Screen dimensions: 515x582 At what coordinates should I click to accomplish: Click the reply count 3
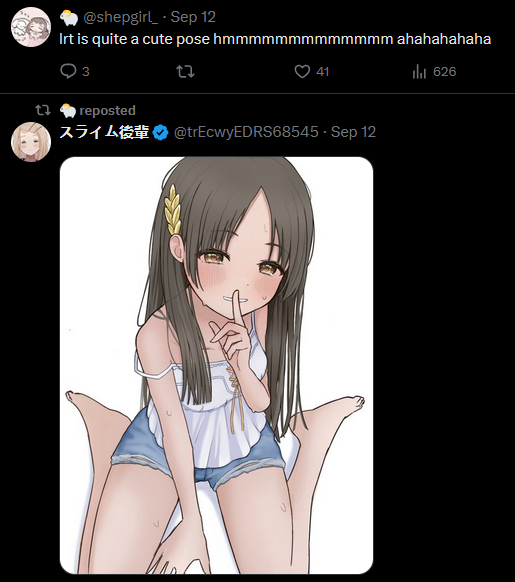point(85,72)
